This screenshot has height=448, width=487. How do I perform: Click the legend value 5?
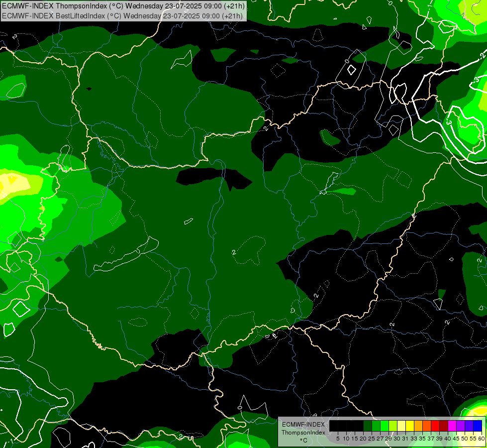click(x=338, y=439)
